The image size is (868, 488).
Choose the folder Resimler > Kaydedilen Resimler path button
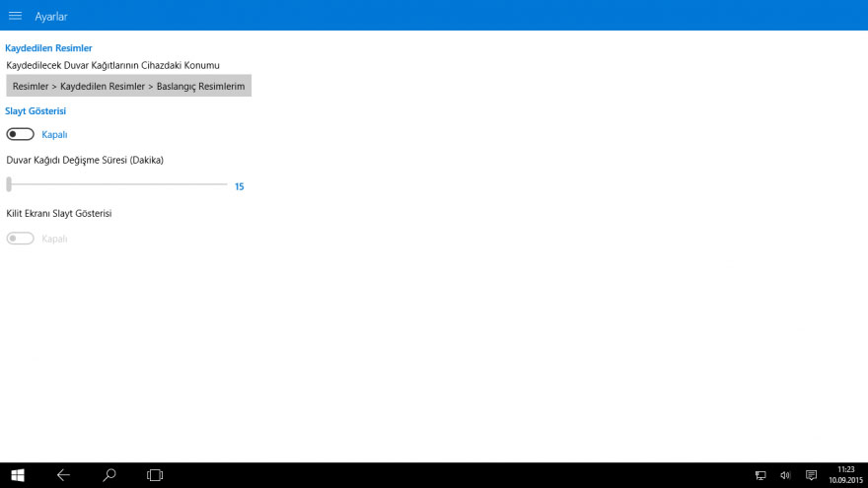point(128,86)
